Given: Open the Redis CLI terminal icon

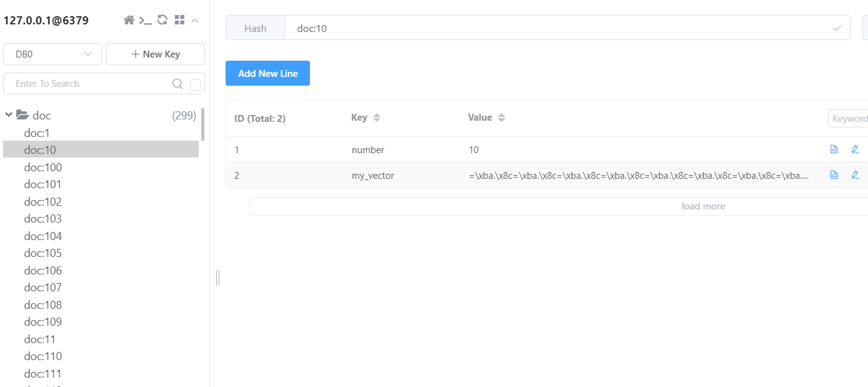Looking at the screenshot, I should click(146, 19).
